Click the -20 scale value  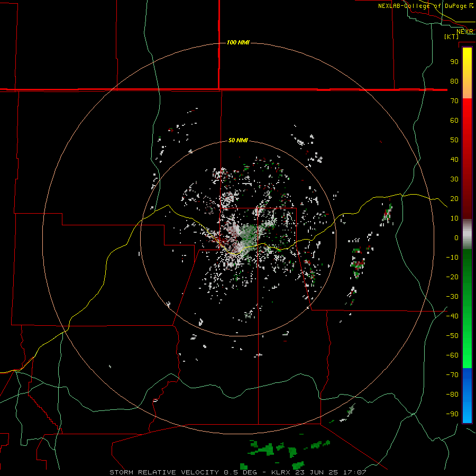click(x=452, y=277)
